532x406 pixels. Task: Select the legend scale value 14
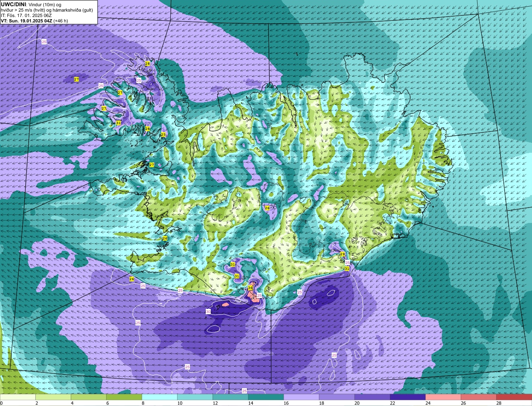click(250, 403)
